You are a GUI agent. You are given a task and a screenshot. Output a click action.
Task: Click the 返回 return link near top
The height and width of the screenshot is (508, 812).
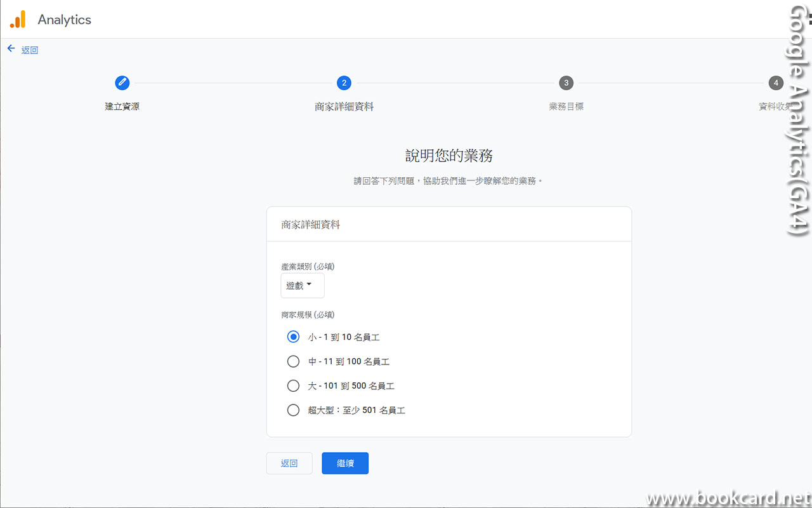pos(30,50)
